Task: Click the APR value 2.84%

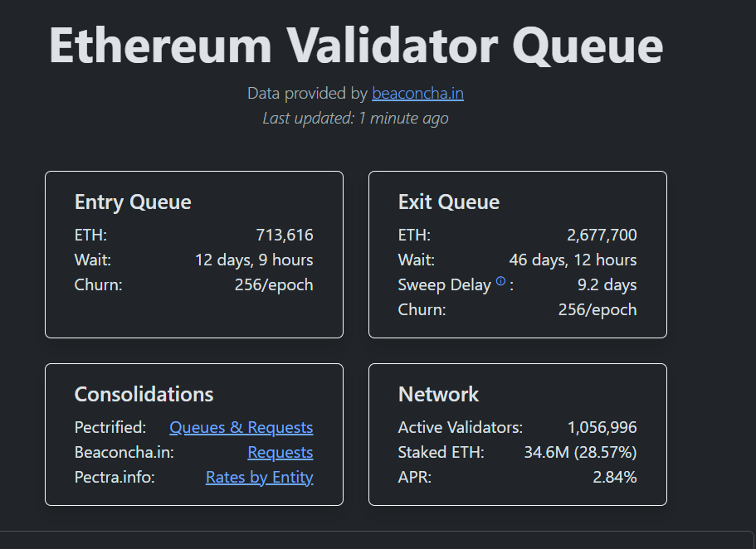Action: 614,478
